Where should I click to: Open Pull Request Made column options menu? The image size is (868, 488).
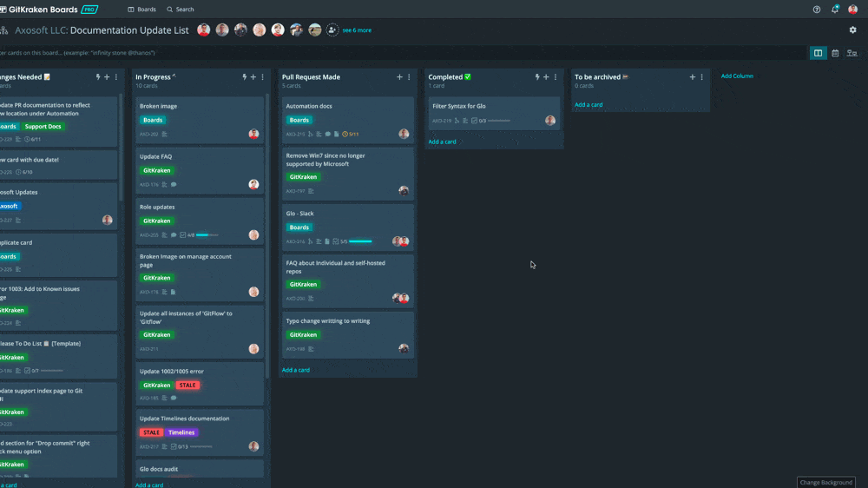[409, 77]
